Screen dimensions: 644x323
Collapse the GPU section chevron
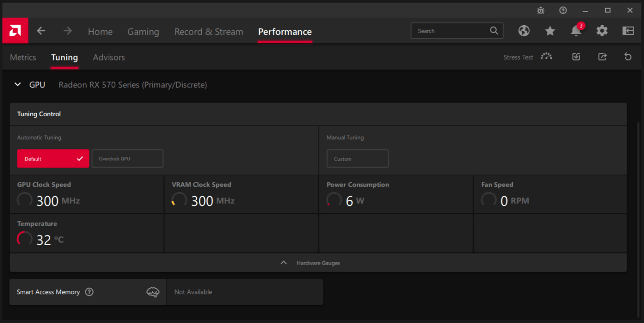pyautogui.click(x=18, y=85)
